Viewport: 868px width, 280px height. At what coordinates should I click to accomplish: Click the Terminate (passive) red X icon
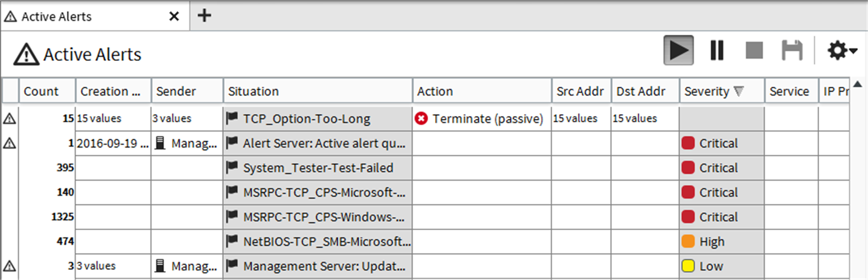(421, 119)
